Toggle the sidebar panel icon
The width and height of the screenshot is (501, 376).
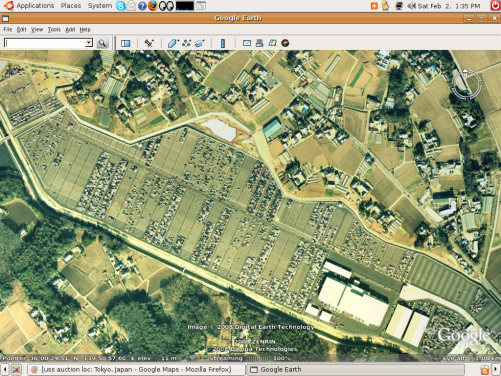(126, 43)
